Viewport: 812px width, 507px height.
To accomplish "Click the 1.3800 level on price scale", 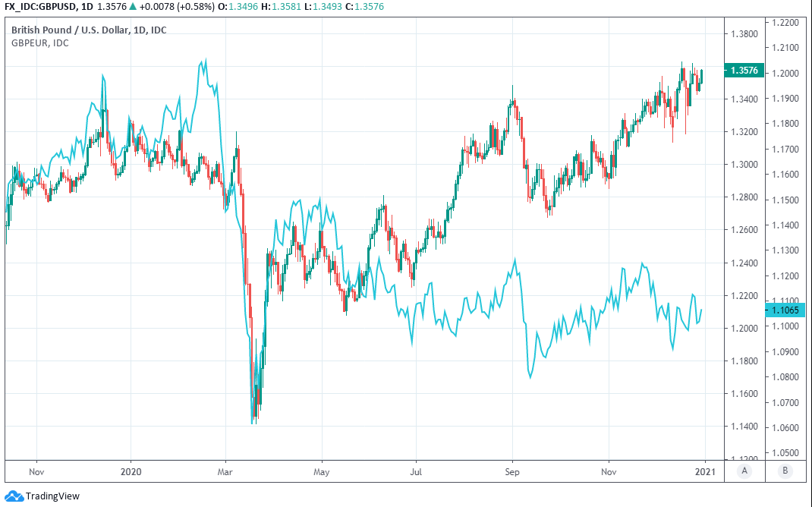I will tap(744, 34).
